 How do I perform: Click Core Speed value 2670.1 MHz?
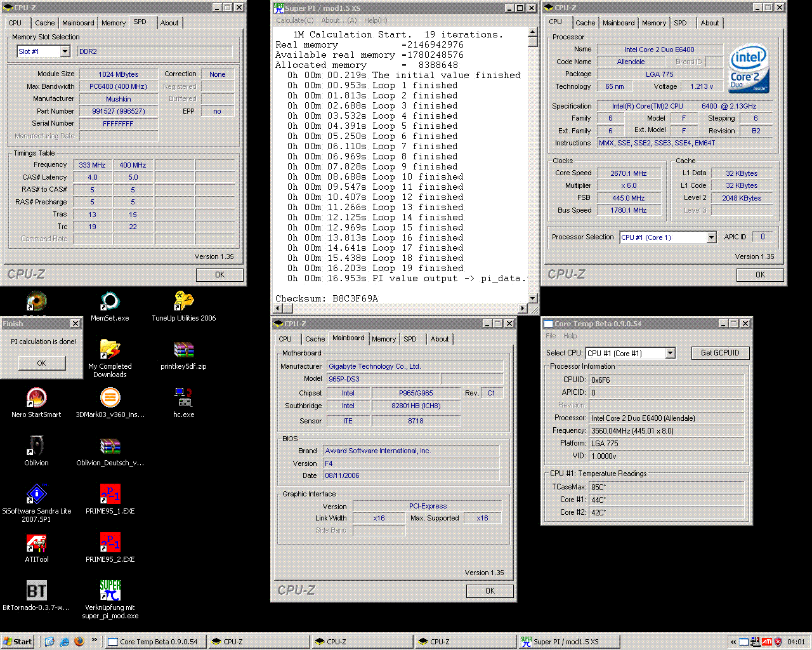629,173
